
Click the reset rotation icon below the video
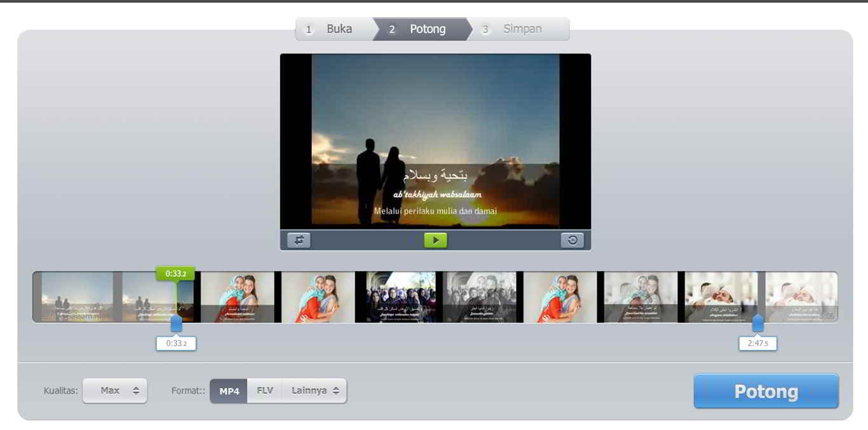[x=573, y=240]
